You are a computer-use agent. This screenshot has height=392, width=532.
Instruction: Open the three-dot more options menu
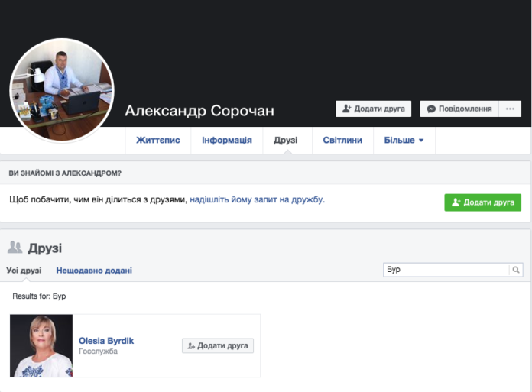coord(510,109)
